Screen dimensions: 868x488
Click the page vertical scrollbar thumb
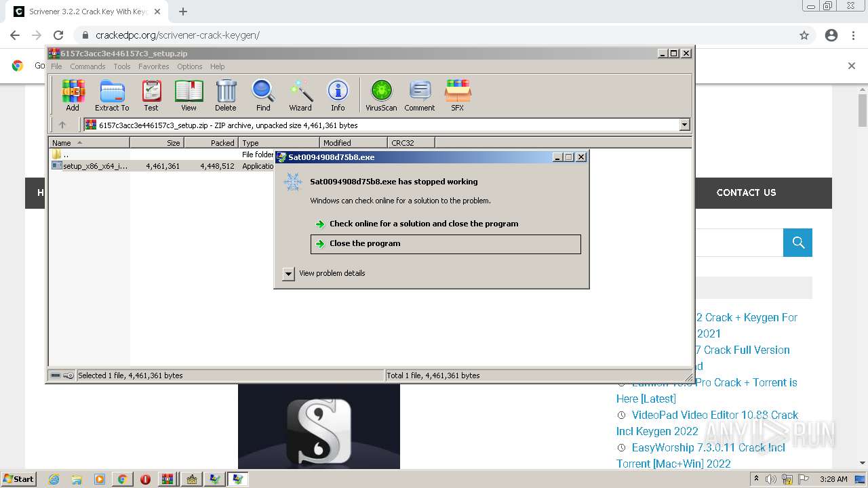tap(863, 110)
